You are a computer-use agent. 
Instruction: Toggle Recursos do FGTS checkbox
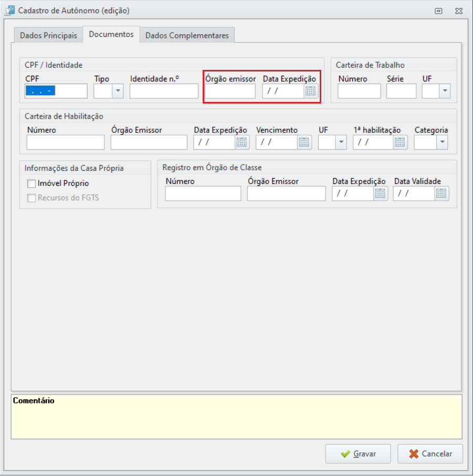31,198
